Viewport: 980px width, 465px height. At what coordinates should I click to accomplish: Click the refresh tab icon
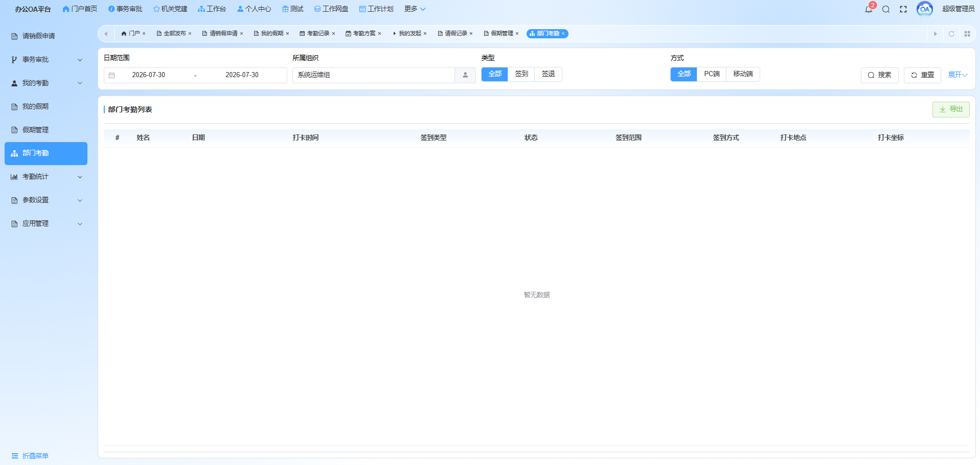951,34
